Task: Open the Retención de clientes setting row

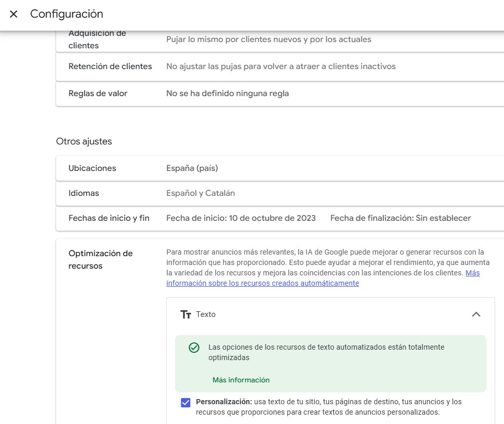Action: click(x=280, y=67)
